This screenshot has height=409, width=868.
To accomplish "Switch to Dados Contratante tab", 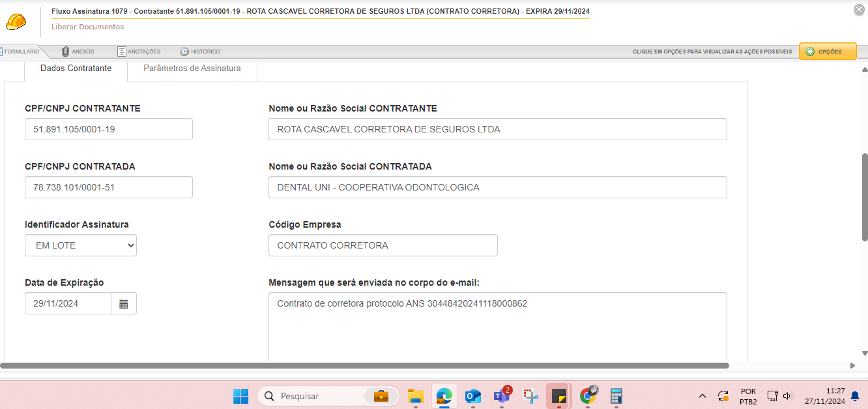I will point(76,68).
